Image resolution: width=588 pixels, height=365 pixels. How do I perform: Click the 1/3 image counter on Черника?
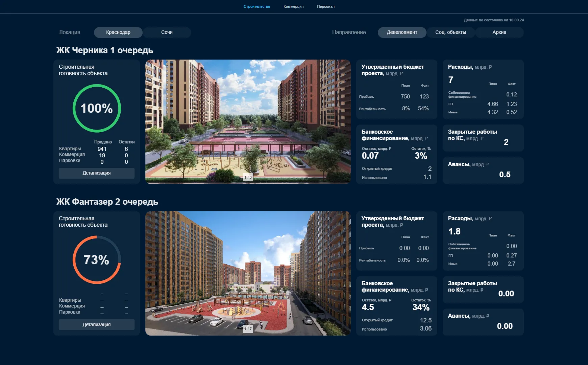click(x=248, y=177)
